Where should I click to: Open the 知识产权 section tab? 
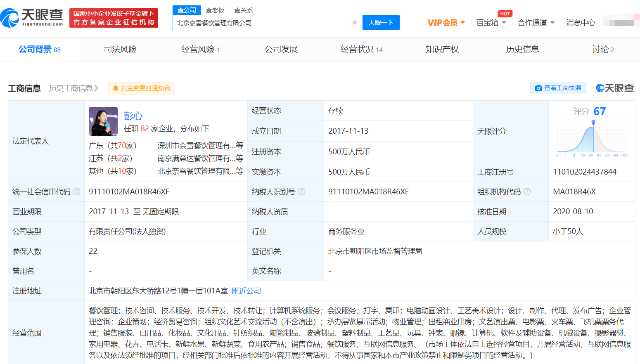click(x=442, y=50)
